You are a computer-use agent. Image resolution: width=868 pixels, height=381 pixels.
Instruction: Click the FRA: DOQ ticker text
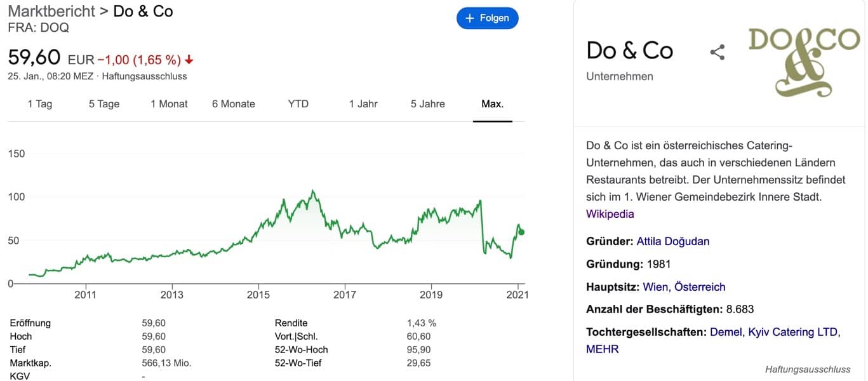tap(38, 28)
